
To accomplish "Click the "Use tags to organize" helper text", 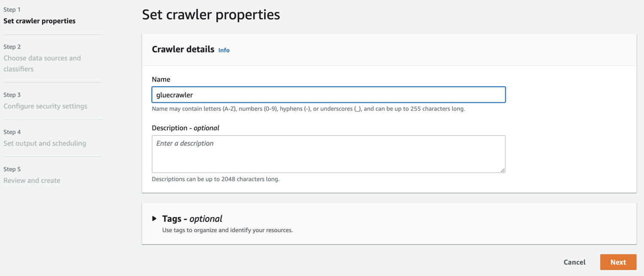I will tap(227, 230).
